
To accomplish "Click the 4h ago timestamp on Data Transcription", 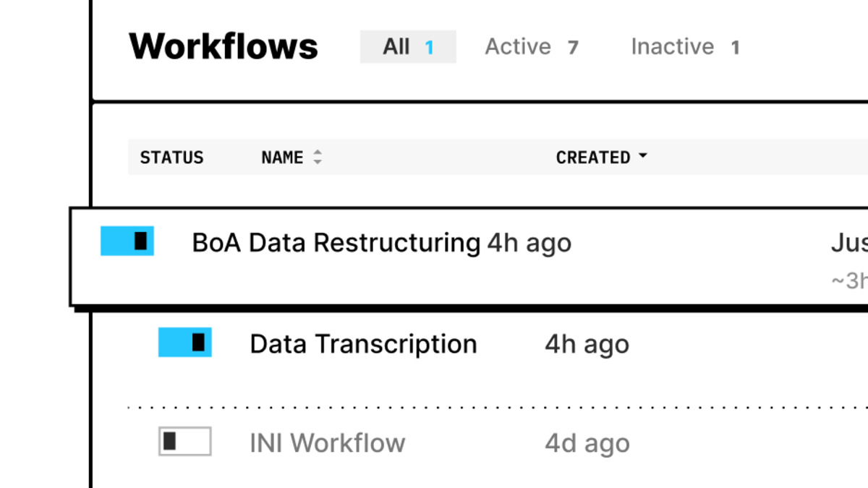I will coord(586,343).
